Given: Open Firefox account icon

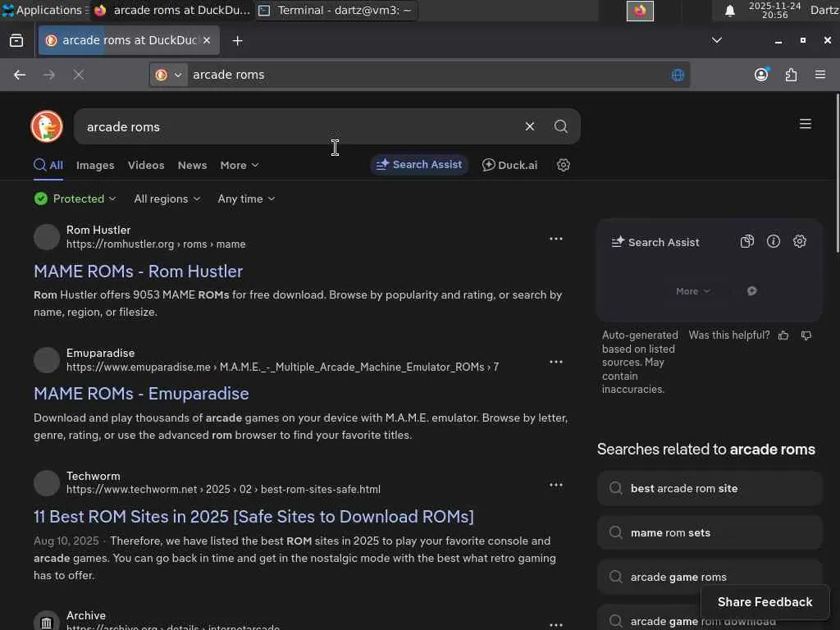Looking at the screenshot, I should click(x=761, y=75).
